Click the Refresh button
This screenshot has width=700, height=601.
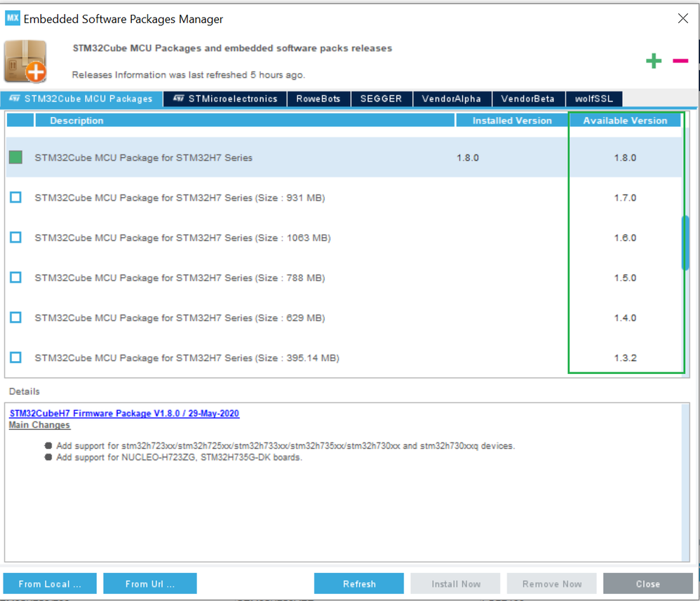pos(359,583)
